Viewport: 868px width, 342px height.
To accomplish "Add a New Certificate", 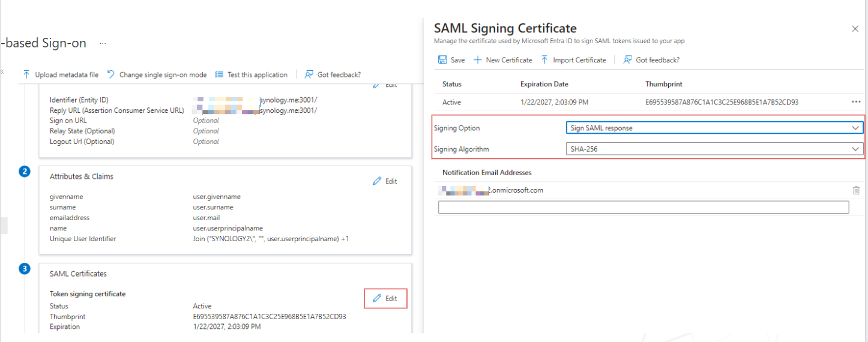I will click(x=503, y=60).
